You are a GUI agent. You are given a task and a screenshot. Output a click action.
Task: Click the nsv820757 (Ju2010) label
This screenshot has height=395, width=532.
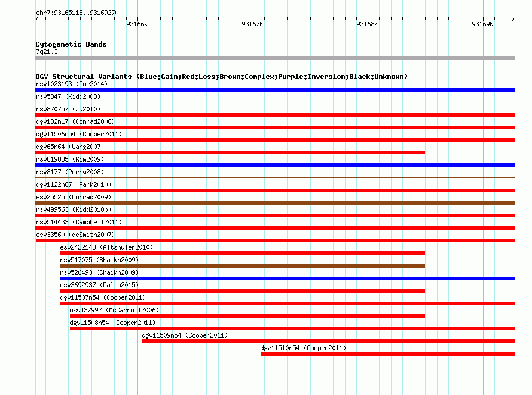[x=68, y=109]
